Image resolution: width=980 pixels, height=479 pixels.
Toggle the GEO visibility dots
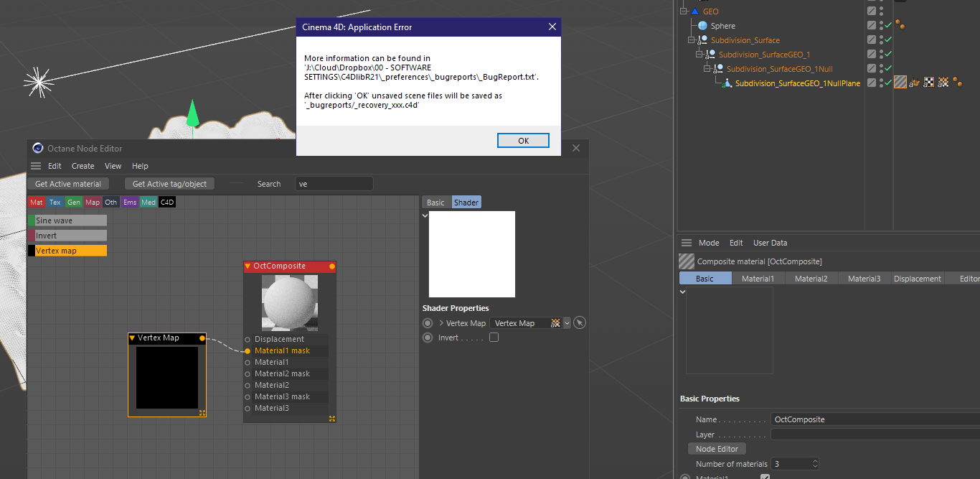[881, 11]
